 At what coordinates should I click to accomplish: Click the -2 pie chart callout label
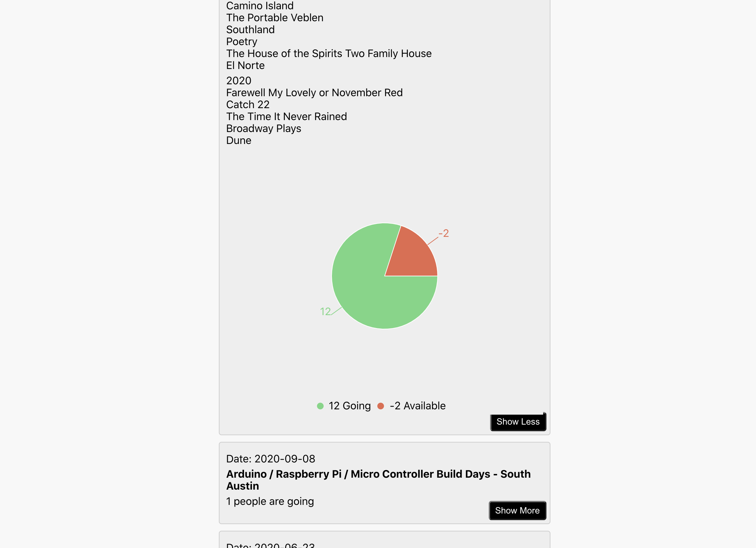[444, 233]
